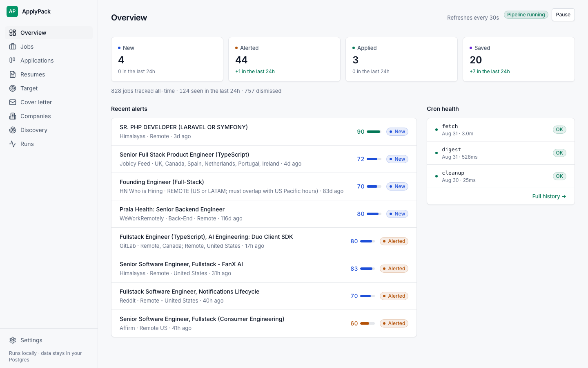Click the Cover letter envelope icon
The height and width of the screenshot is (368, 588).
coord(13,102)
